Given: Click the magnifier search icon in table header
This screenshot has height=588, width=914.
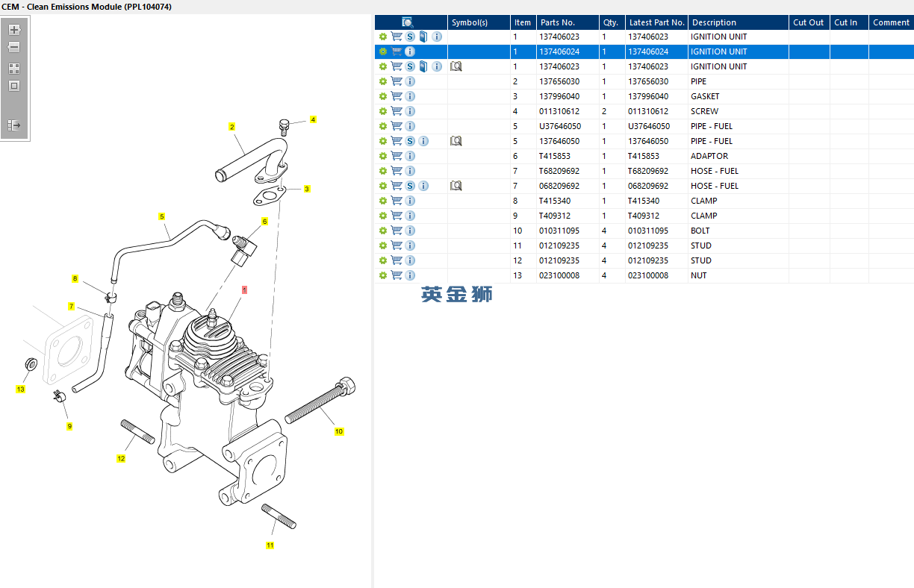Looking at the screenshot, I should [408, 22].
